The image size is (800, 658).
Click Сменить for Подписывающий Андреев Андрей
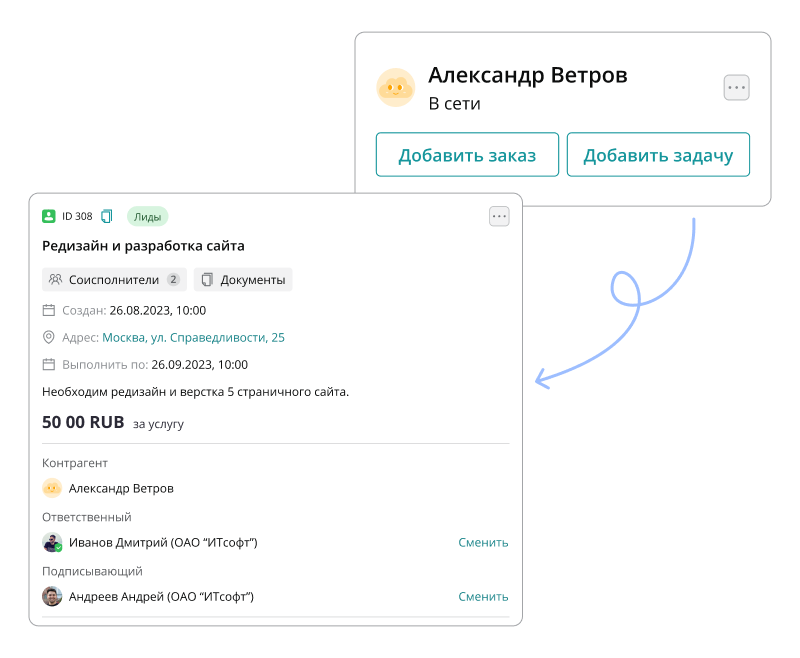tap(483, 596)
